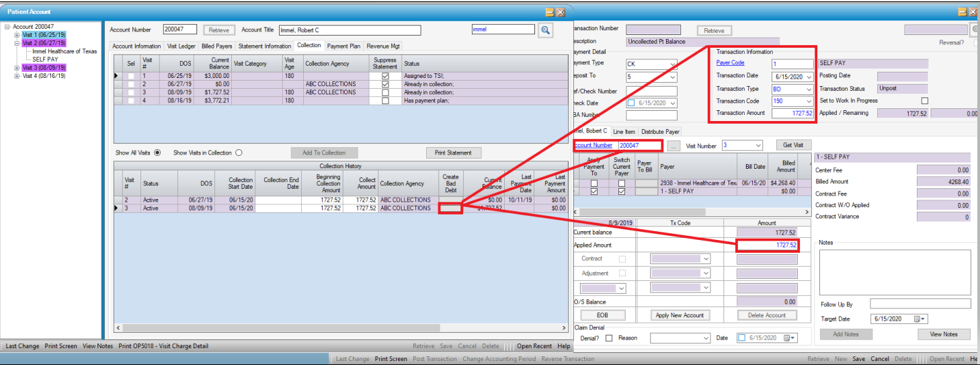Screen dimensions: 980x365
Task: Switch to the Payment Plan tab
Action: 343,46
